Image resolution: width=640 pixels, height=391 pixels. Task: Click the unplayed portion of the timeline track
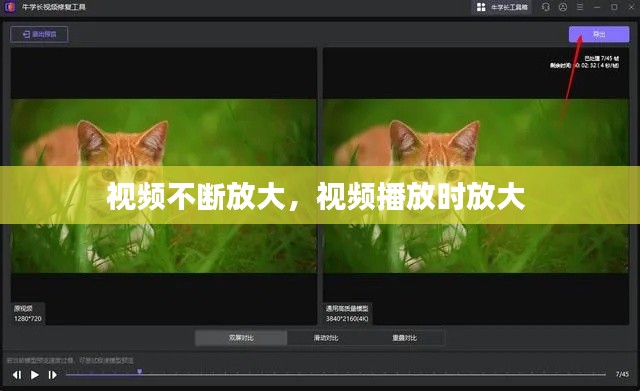(373, 374)
